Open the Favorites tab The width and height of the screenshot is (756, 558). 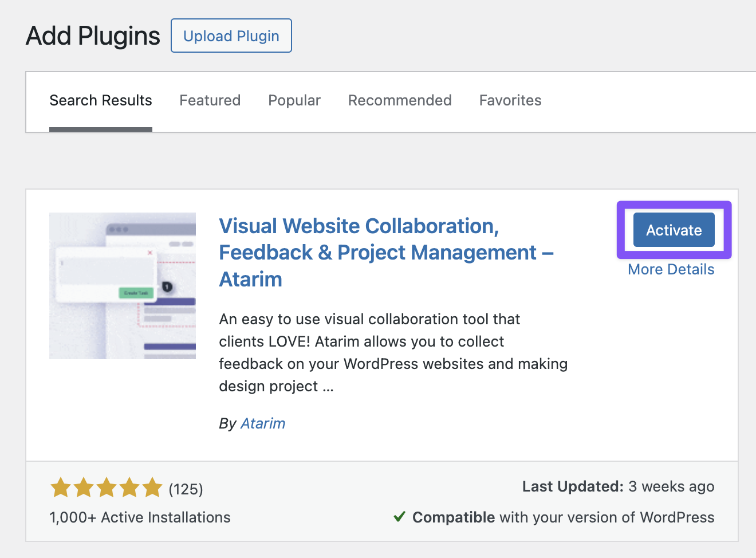click(510, 101)
